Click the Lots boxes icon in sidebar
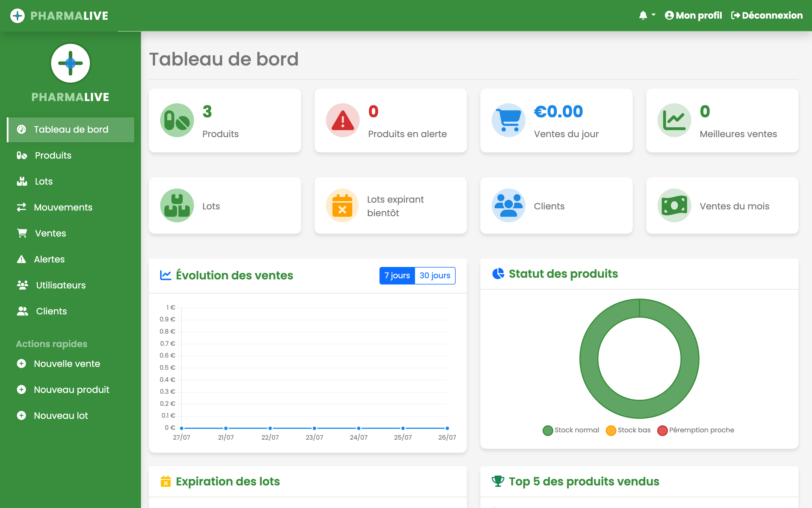Screen dimensions: 812x508 pyautogui.click(x=22, y=181)
